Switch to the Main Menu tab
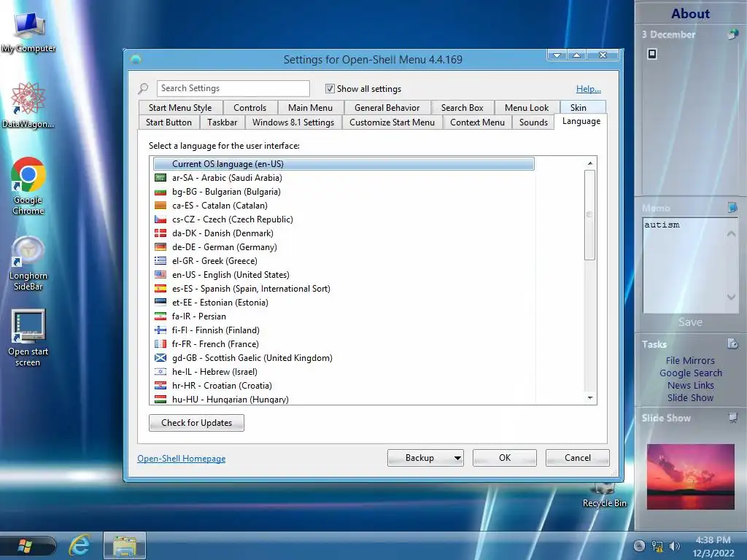747x560 pixels. 310,108
